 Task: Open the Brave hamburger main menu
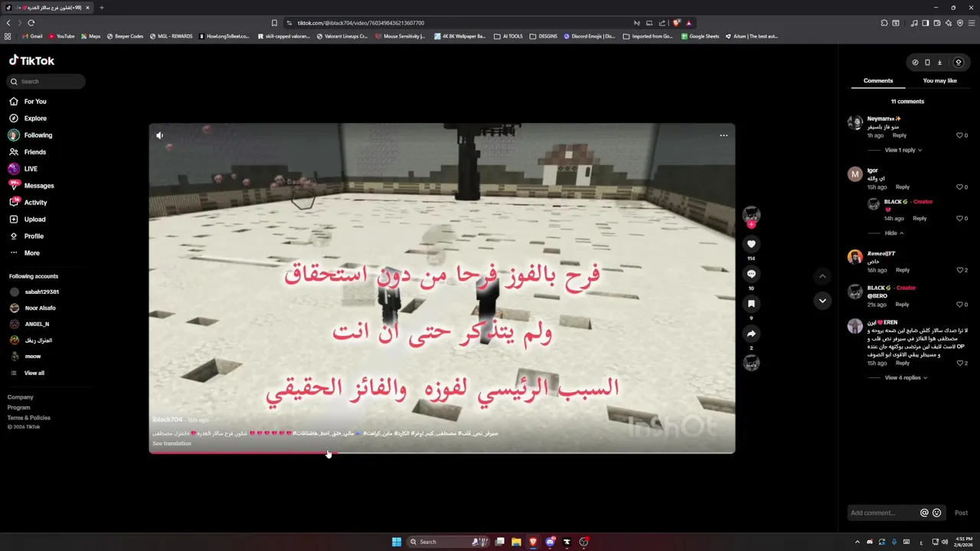972,23
